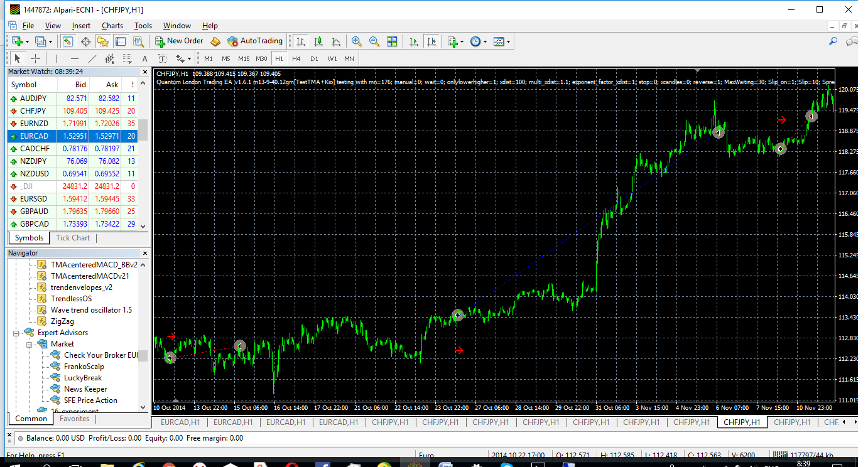Toggle the Navigator panel star-folder icon
Screen dimensions: 868x467
[103, 41]
